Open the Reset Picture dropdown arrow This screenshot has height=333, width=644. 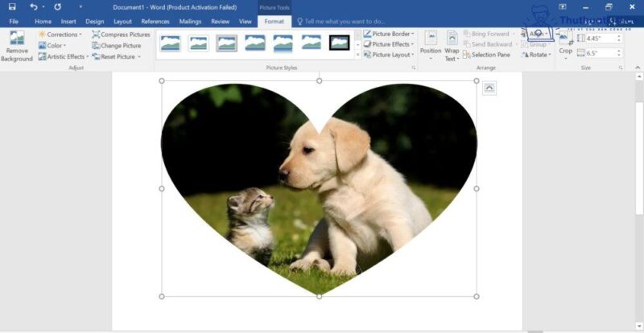coord(139,56)
